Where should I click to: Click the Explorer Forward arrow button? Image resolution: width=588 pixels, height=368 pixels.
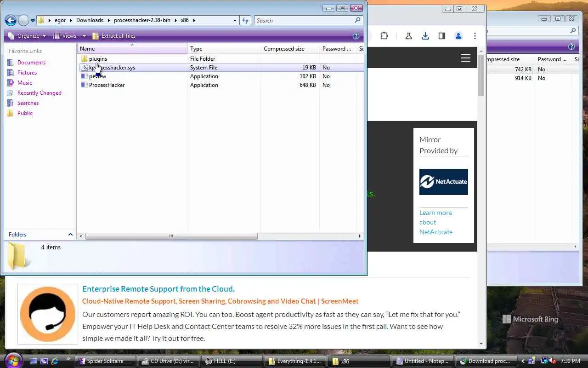[23, 20]
